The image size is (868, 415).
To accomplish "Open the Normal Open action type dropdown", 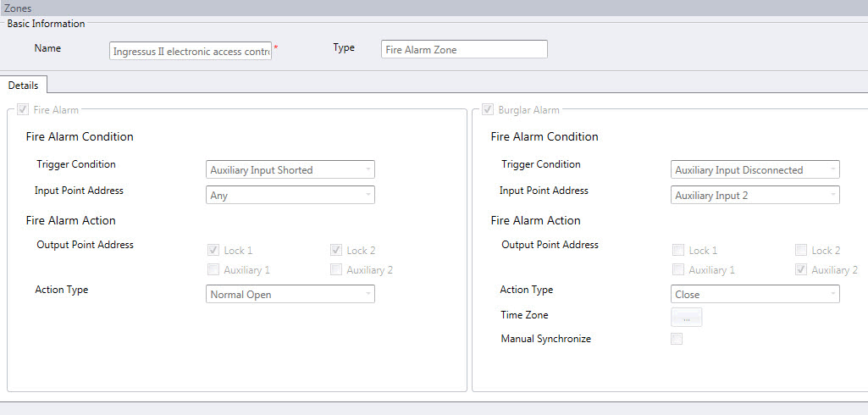I will 290,295.
